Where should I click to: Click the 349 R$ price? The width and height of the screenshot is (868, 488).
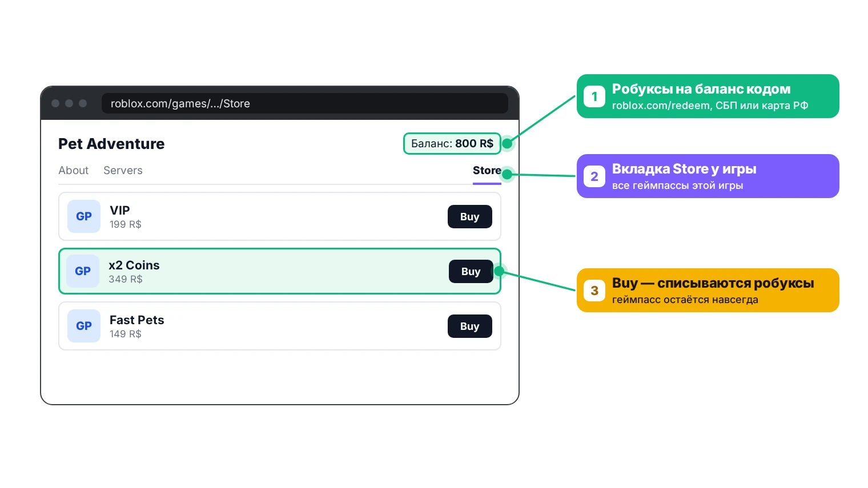[x=126, y=279]
